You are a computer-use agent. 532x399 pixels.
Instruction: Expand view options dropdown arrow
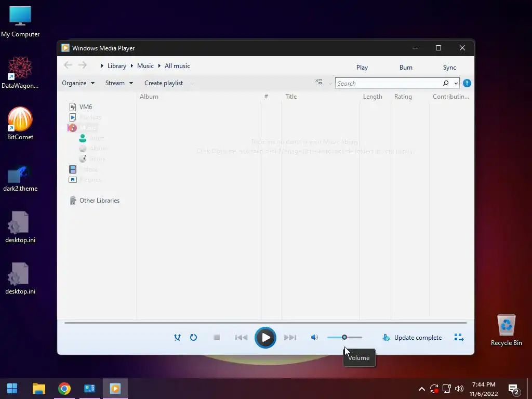click(x=330, y=84)
